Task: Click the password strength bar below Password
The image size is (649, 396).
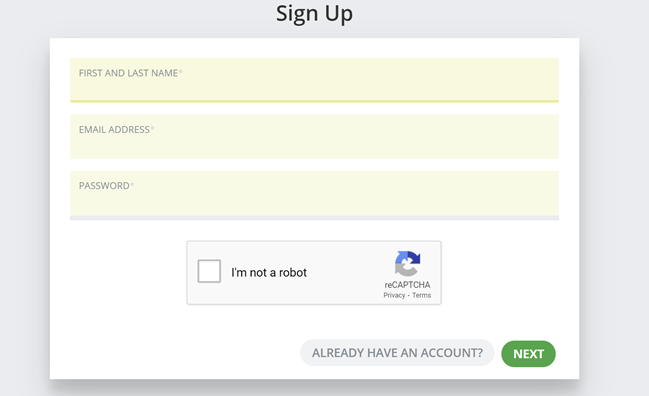Action: click(x=315, y=218)
